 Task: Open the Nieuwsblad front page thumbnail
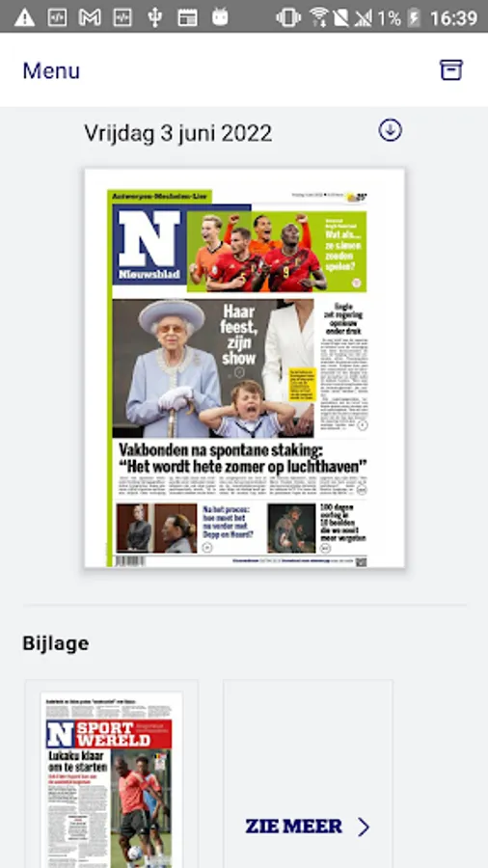coord(244,368)
